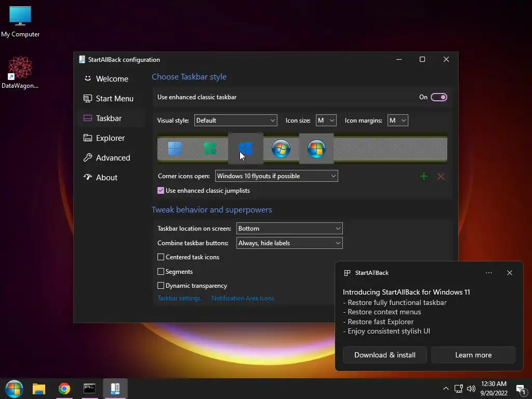Open the Icon margins dropdown
Viewport: 532px width, 399px height.
point(397,121)
